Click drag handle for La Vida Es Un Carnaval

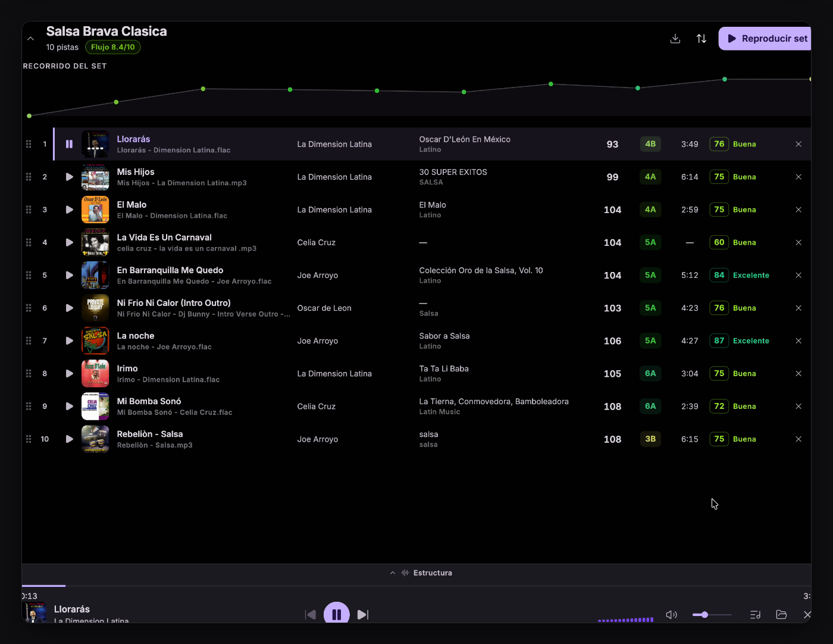pos(29,242)
